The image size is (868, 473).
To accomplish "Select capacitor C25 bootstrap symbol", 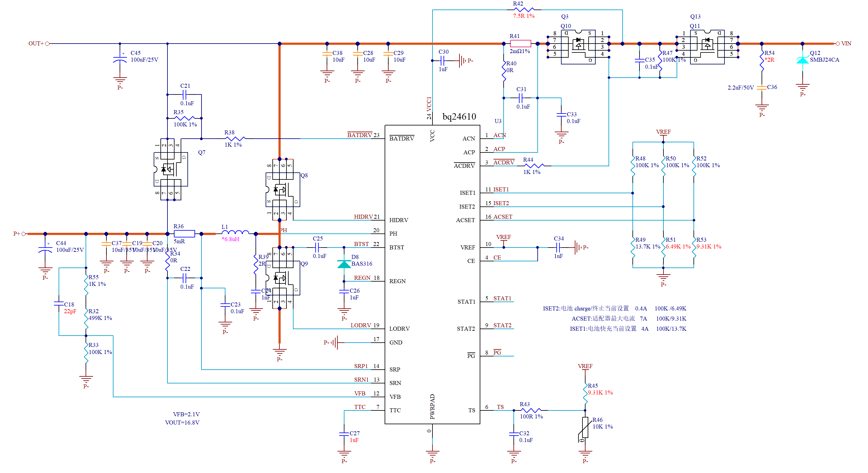I will (x=317, y=248).
